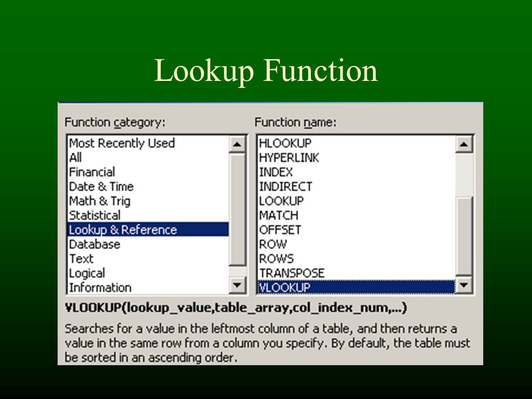
Task: Click the category list scrollbar thumb
Action: [237, 209]
